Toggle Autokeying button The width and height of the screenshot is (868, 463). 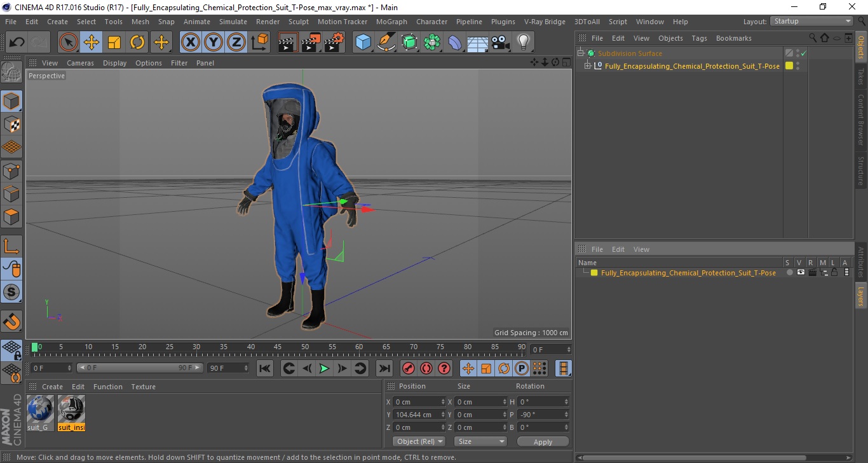tap(426, 368)
